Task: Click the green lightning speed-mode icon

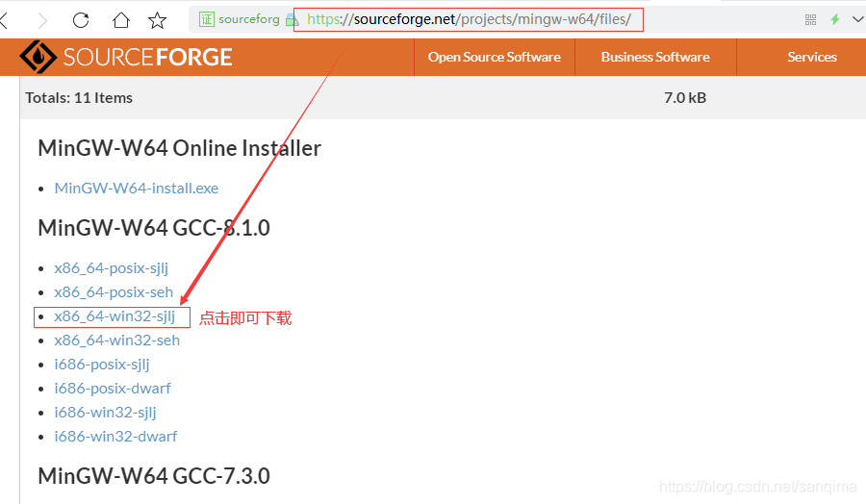Action: 835,19
